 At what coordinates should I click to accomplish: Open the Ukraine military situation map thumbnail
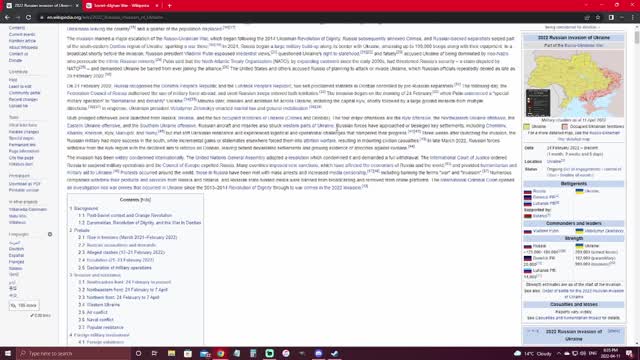click(x=574, y=84)
